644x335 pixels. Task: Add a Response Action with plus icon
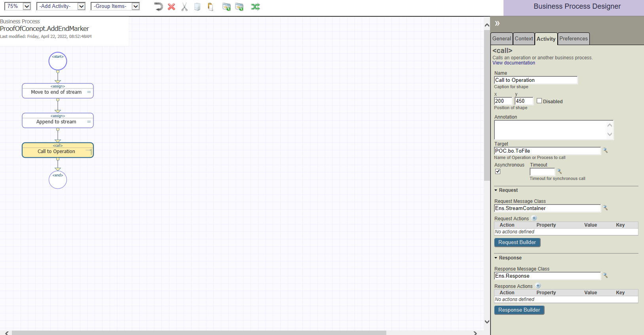(538, 286)
